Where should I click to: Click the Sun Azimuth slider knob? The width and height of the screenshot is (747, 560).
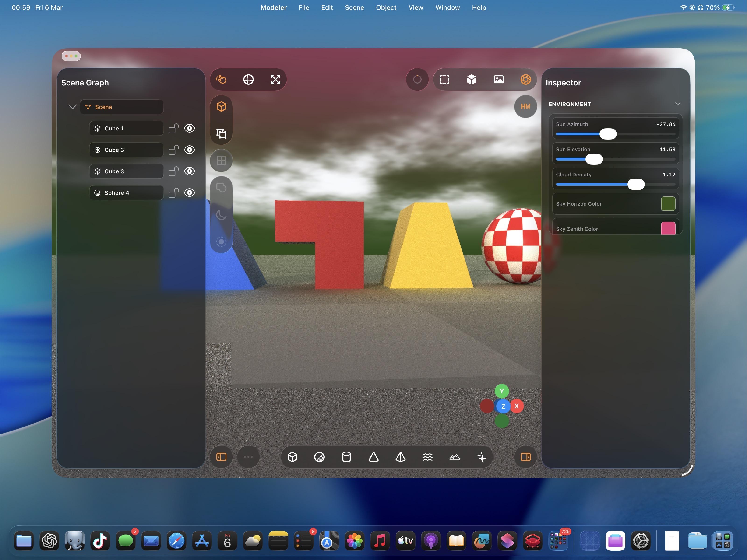tap(608, 134)
